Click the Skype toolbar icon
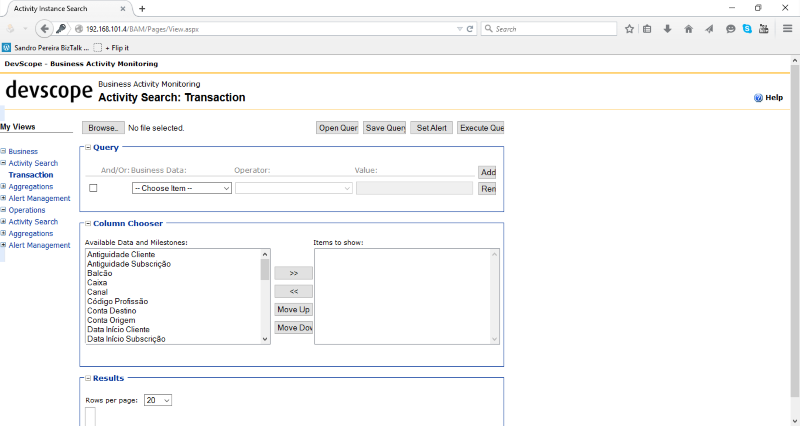 coord(747,29)
